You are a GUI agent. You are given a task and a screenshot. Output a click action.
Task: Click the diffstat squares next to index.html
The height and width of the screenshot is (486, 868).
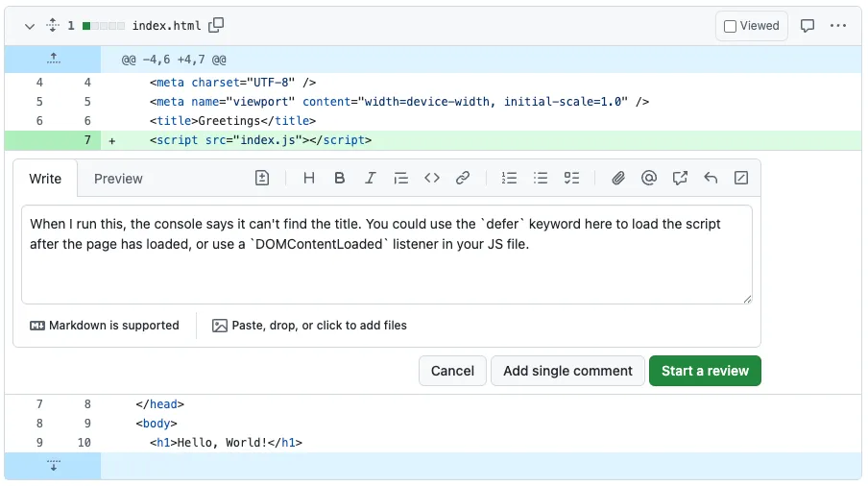(104, 26)
